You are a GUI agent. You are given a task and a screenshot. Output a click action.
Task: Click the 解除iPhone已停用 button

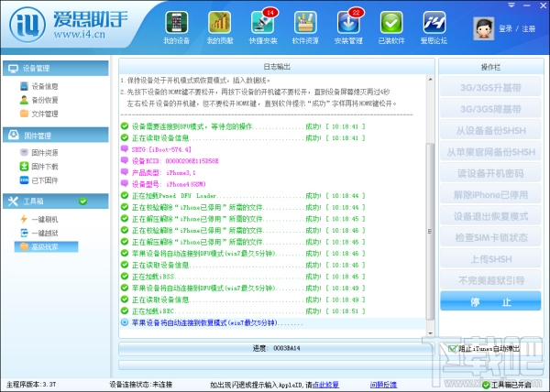point(490,195)
